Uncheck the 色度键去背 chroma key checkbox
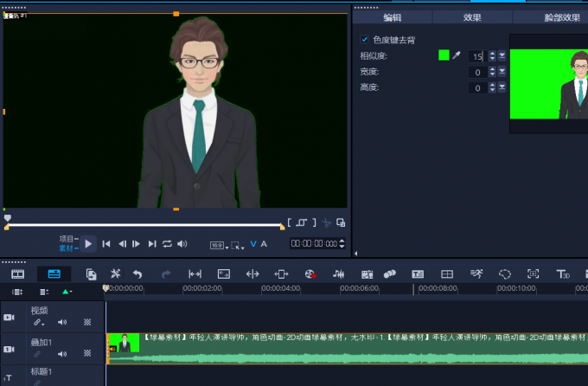The image size is (588, 386). (364, 40)
